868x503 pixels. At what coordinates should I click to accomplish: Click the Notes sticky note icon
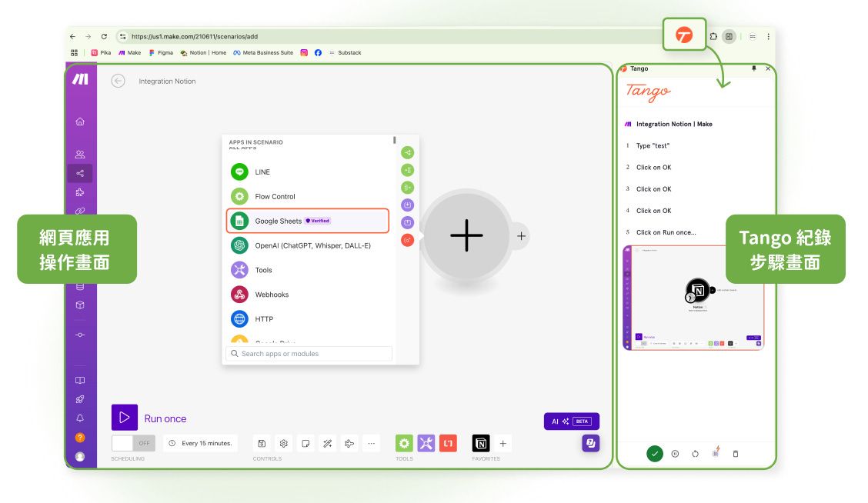coord(305,443)
